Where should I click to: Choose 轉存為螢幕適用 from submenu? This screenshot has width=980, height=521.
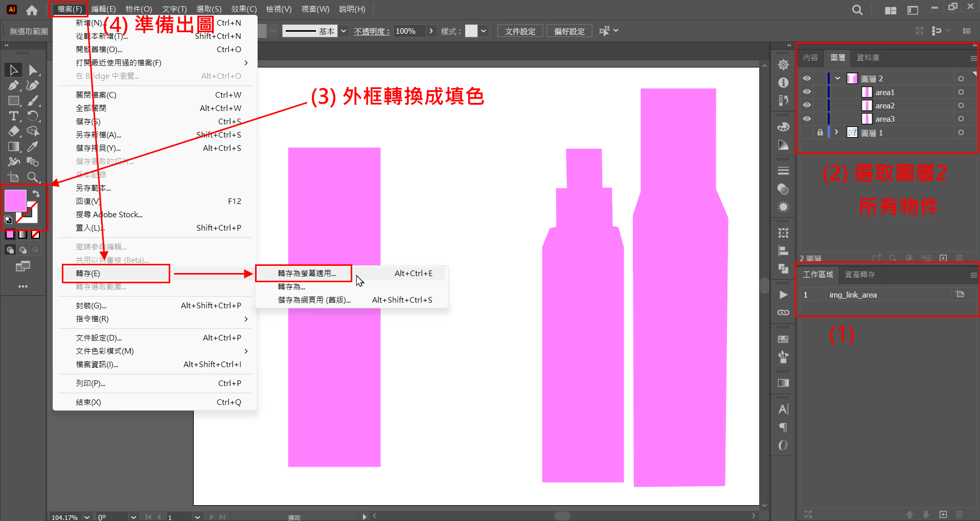(307, 274)
